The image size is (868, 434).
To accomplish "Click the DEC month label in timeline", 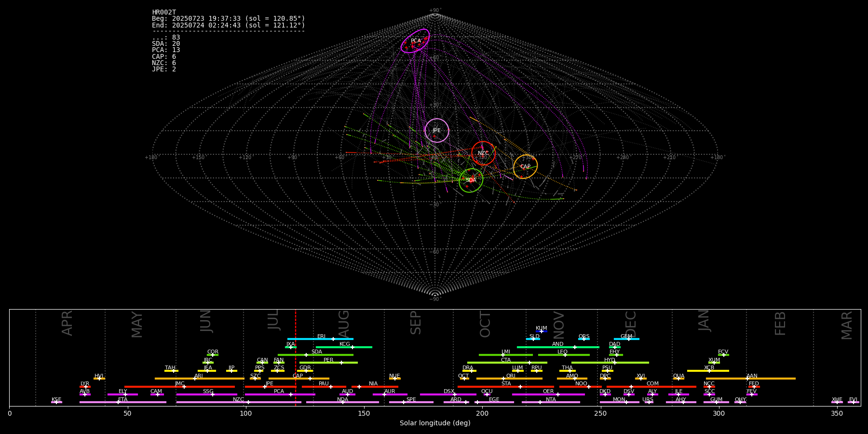I will coord(631,324).
